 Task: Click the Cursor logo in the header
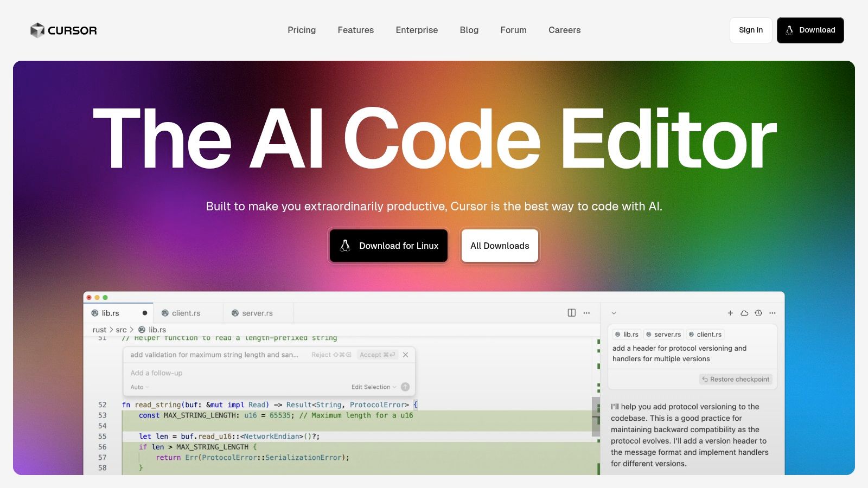click(x=63, y=30)
